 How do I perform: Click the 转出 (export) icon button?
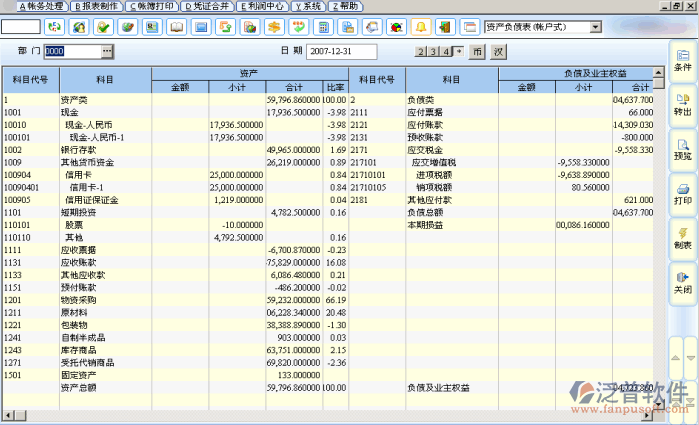(x=682, y=105)
